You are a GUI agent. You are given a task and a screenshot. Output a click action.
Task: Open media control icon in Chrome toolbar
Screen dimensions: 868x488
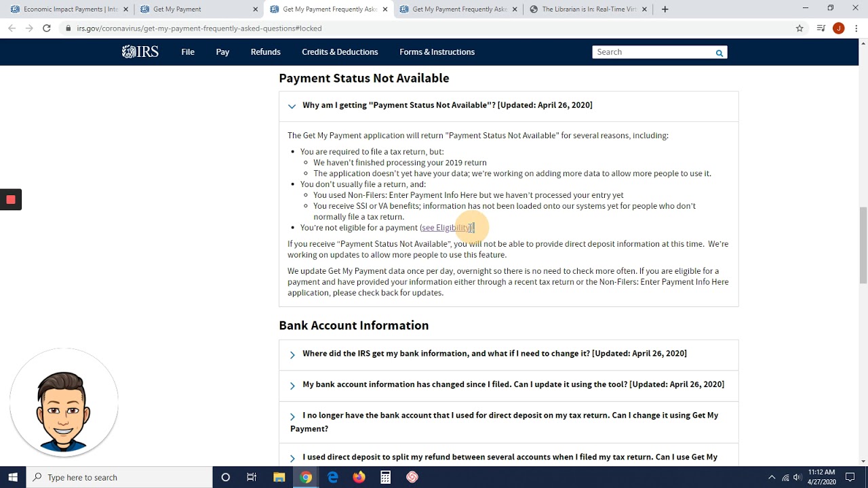coord(821,28)
